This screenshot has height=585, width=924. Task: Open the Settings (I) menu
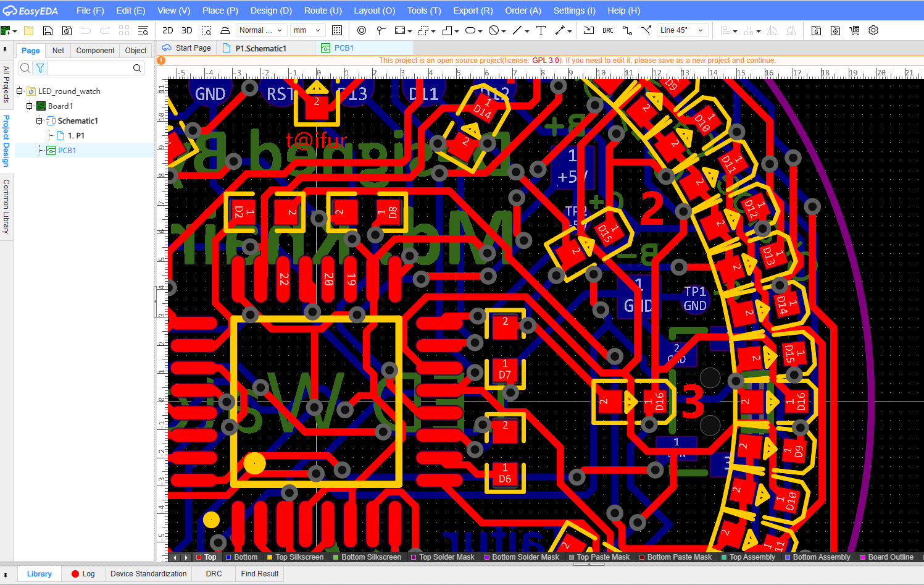[x=574, y=11]
